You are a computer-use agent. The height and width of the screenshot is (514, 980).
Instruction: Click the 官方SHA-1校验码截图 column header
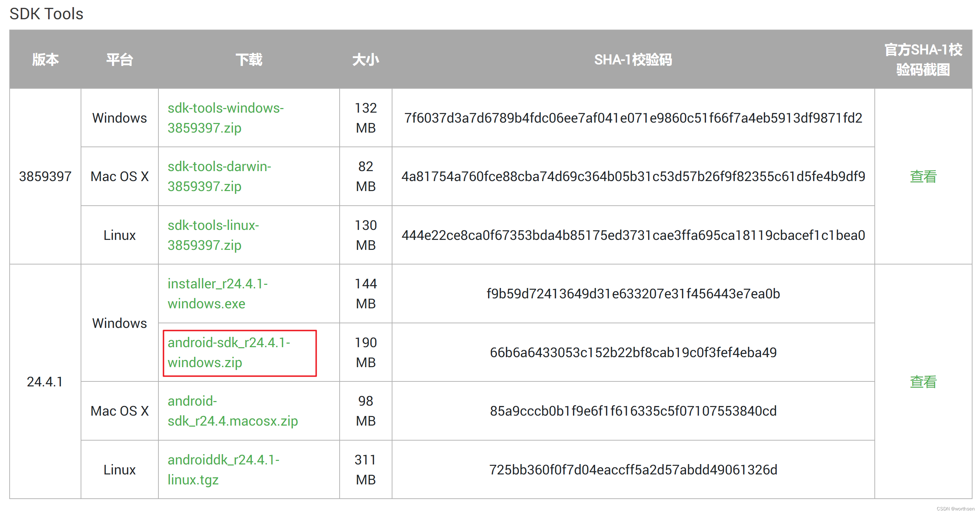(923, 60)
